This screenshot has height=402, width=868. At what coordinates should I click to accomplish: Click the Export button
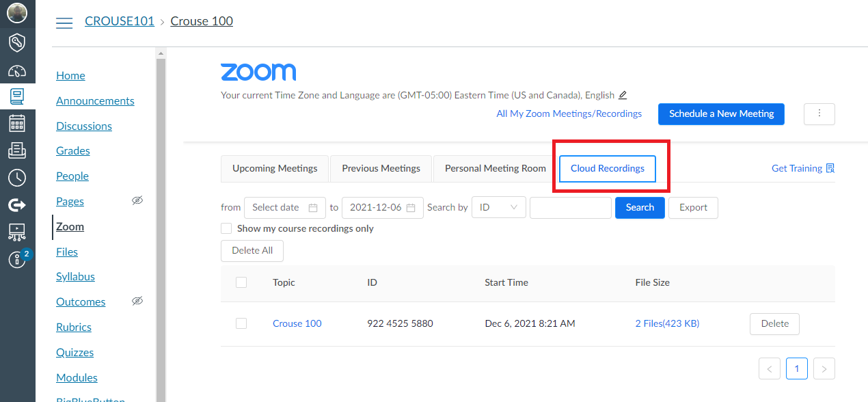pos(693,207)
